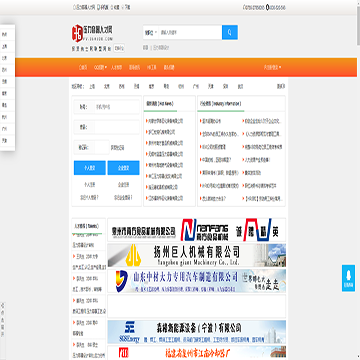Choose 广州 in the horizontal city row

[196, 87]
